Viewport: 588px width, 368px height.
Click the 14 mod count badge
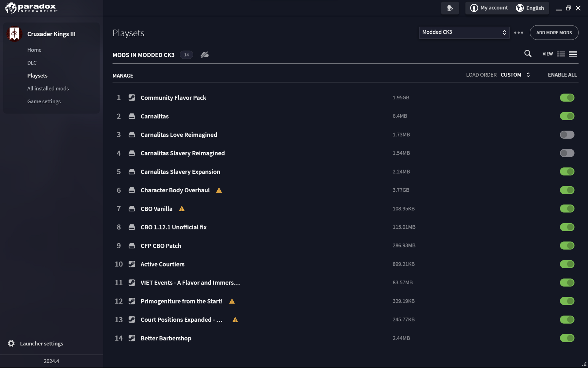tap(187, 55)
